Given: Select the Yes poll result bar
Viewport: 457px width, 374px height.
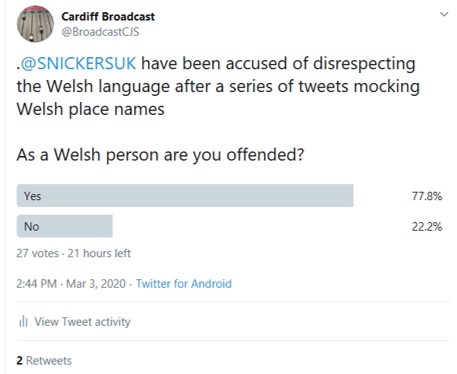Looking at the screenshot, I should tap(185, 196).
